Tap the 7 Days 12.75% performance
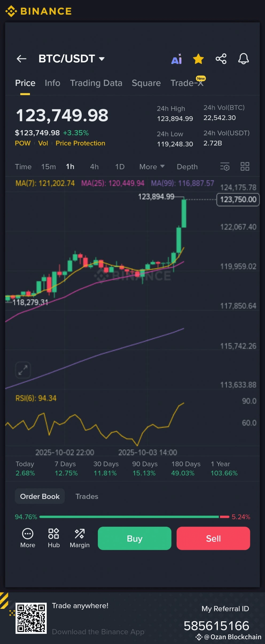 click(x=66, y=469)
